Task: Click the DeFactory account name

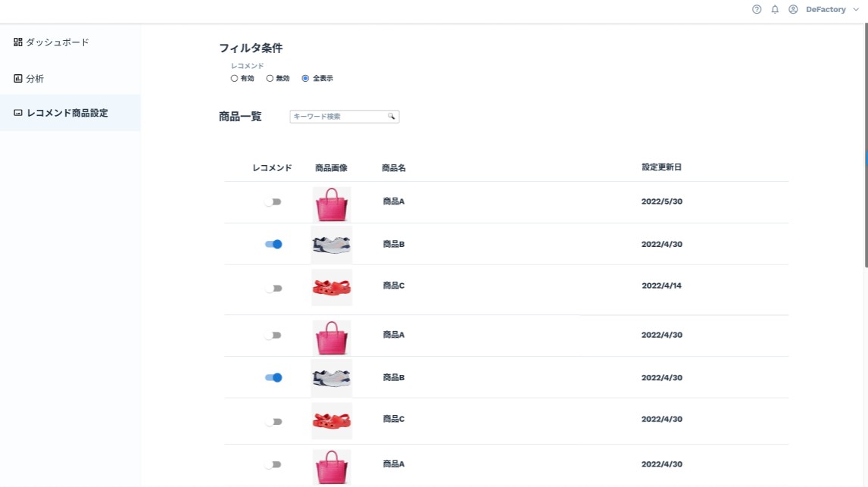Action: [826, 9]
